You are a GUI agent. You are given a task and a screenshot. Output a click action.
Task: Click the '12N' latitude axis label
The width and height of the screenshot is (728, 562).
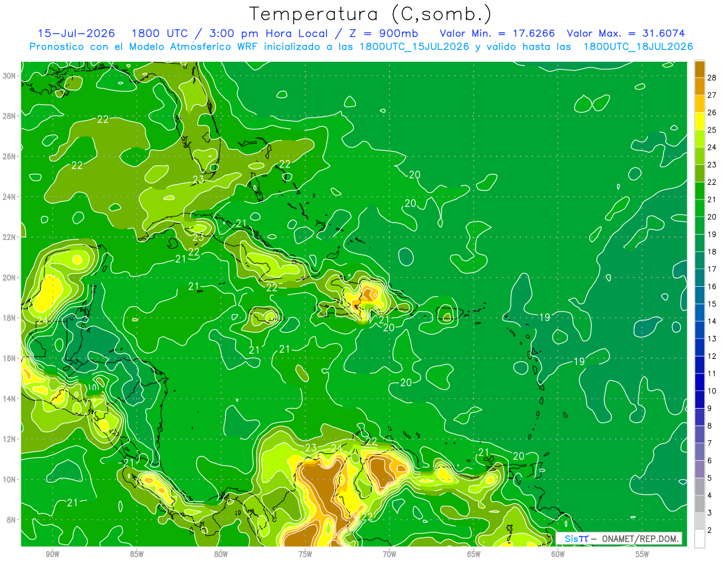[x=9, y=439]
